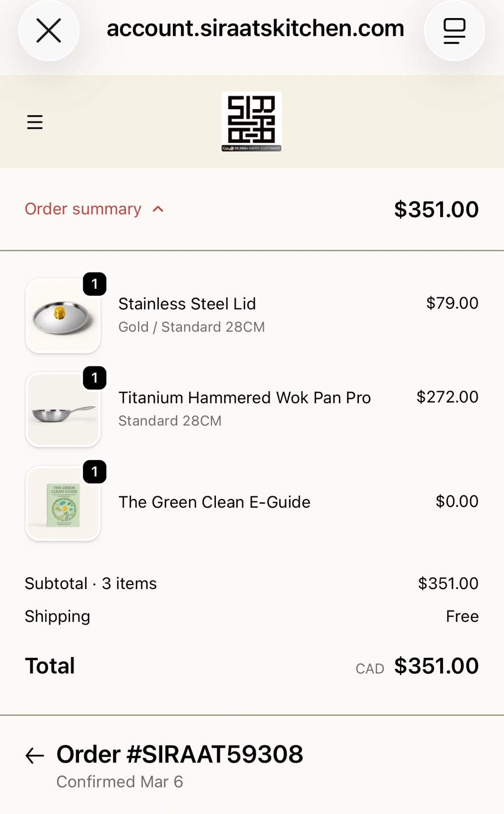Tap the Siraat's Kitchen logo

(x=251, y=122)
